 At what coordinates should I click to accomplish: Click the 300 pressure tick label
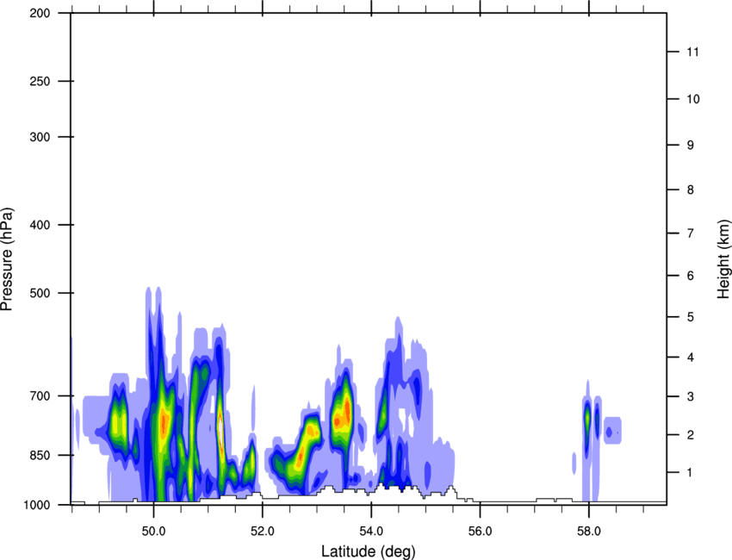coord(40,137)
